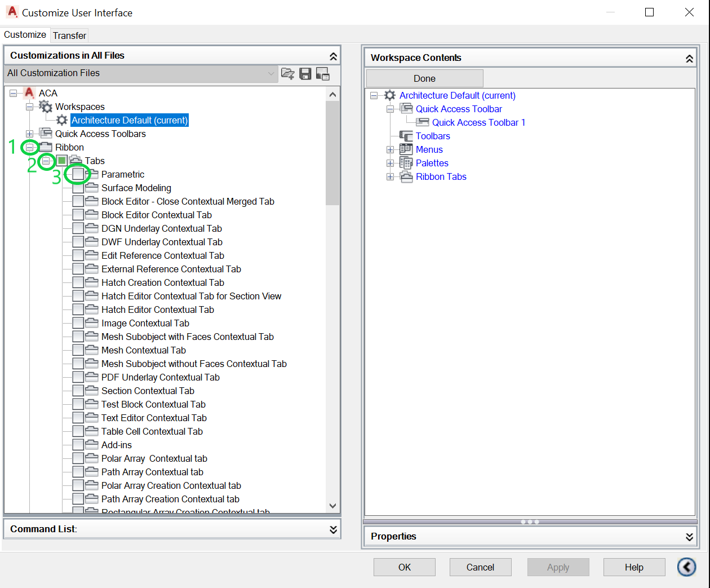Select the Customize tab
710x588 pixels.
click(x=25, y=34)
